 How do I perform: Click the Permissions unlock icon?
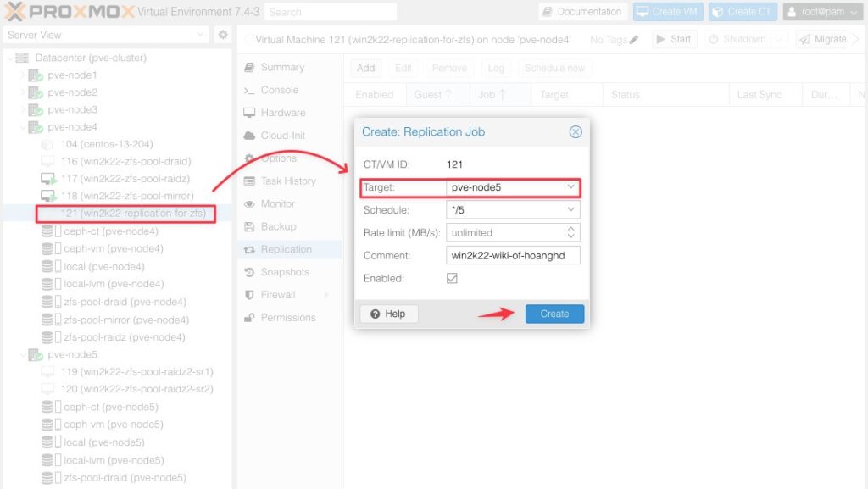tap(249, 318)
